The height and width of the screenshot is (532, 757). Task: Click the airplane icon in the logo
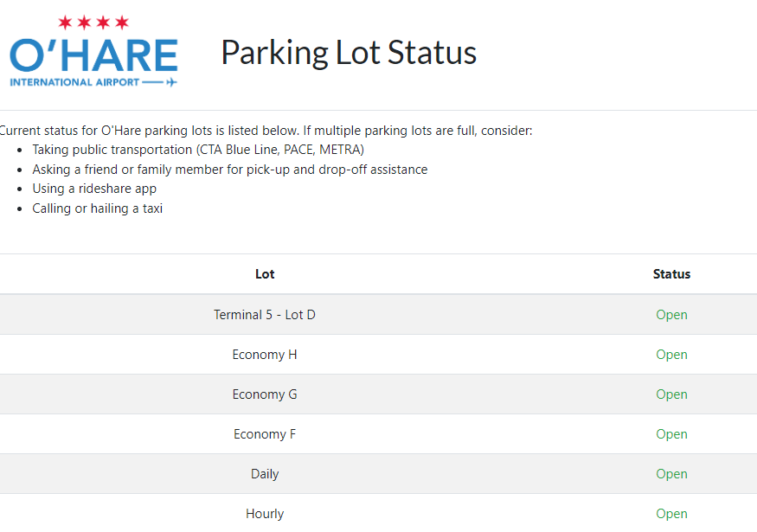click(171, 82)
